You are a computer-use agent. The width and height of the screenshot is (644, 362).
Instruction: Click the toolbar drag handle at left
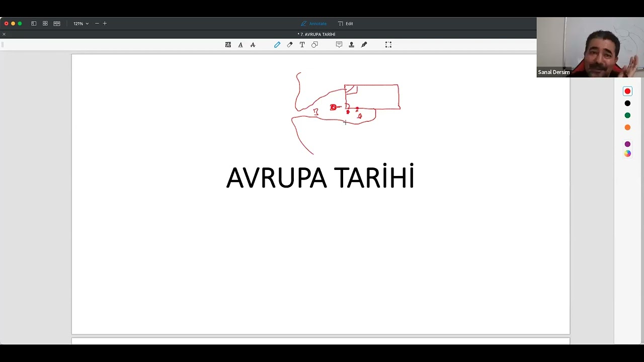click(x=3, y=45)
